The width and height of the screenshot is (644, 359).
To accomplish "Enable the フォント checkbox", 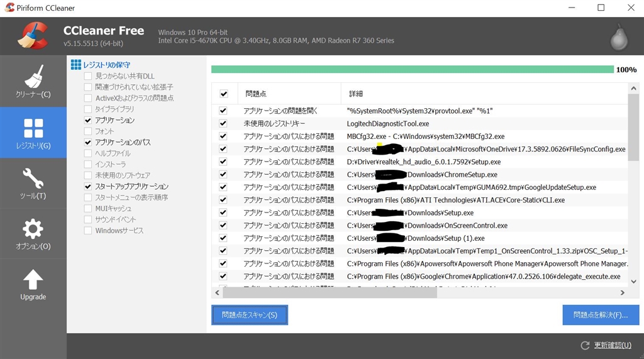I will point(88,131).
